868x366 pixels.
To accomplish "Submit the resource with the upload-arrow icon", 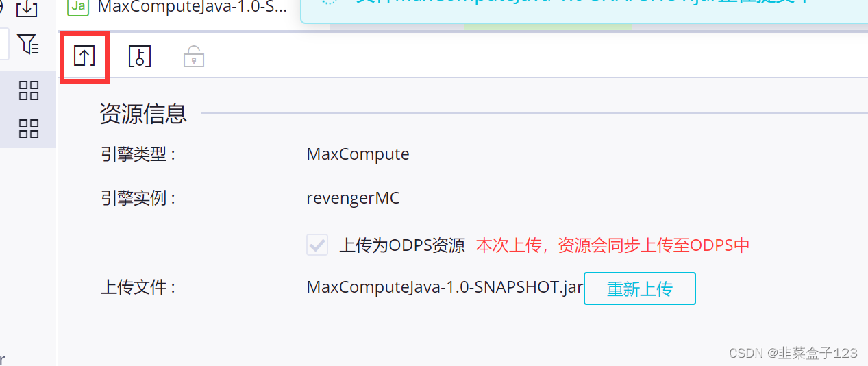I will point(84,56).
